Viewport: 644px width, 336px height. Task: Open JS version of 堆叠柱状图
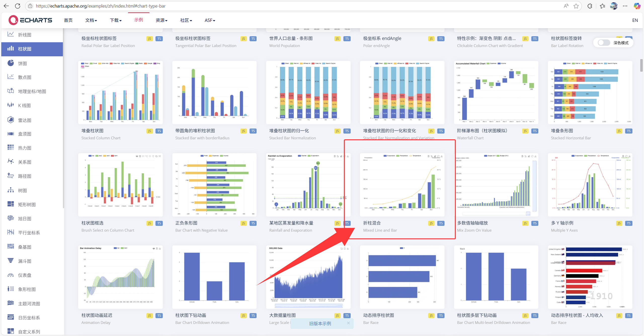point(150,131)
